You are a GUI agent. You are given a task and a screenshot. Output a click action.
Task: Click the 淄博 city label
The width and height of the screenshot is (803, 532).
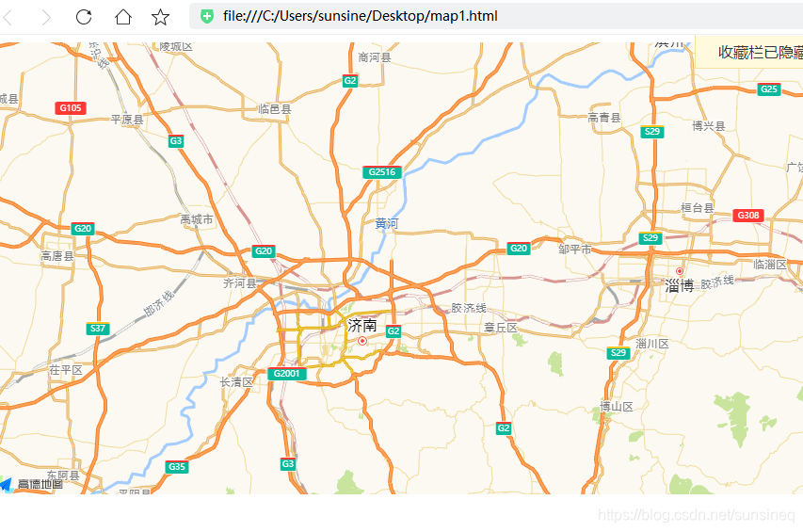point(679,285)
